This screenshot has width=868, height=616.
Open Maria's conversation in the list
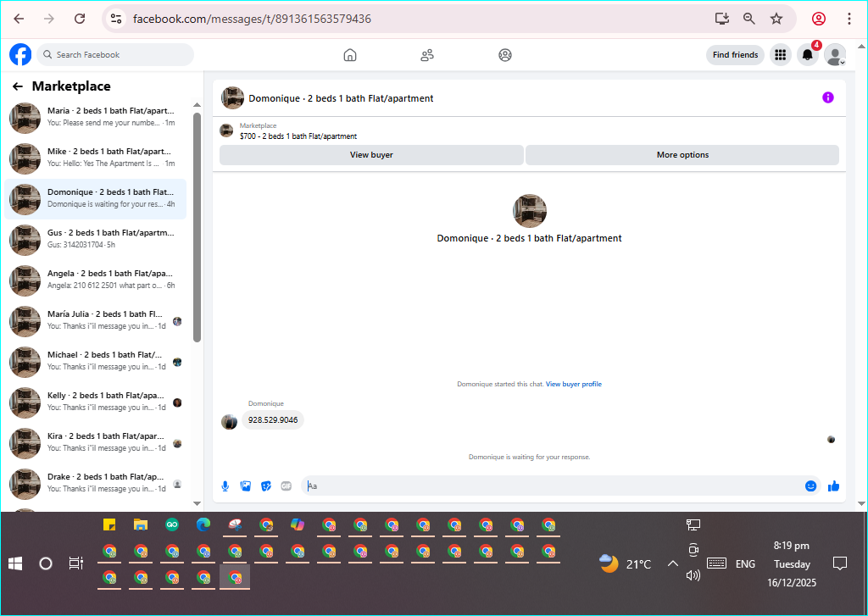coord(95,117)
